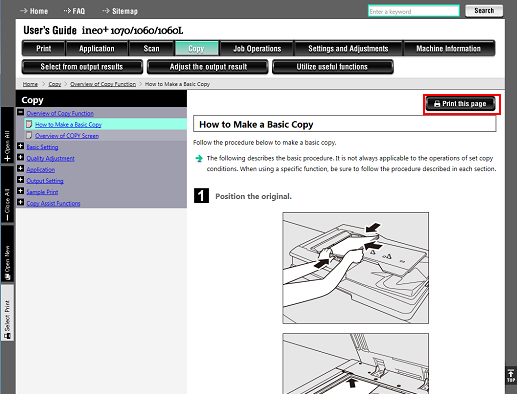Focus the keyword search field
This screenshot has width=517, height=394.
414,11
